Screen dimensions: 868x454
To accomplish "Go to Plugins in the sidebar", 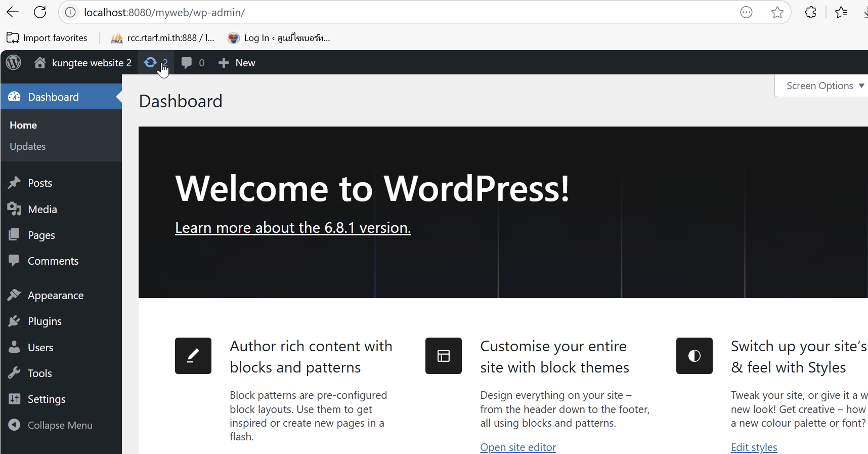I will click(x=45, y=321).
